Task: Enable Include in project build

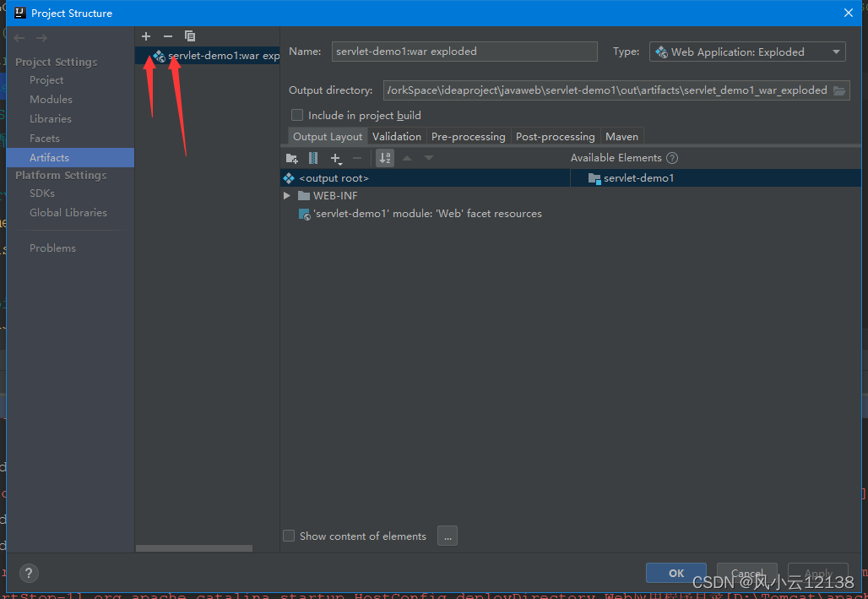Action: [x=297, y=115]
